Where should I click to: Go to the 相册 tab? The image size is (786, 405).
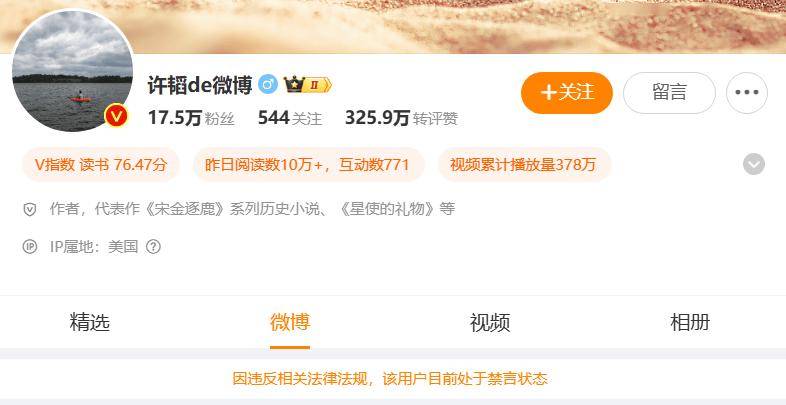(x=690, y=322)
